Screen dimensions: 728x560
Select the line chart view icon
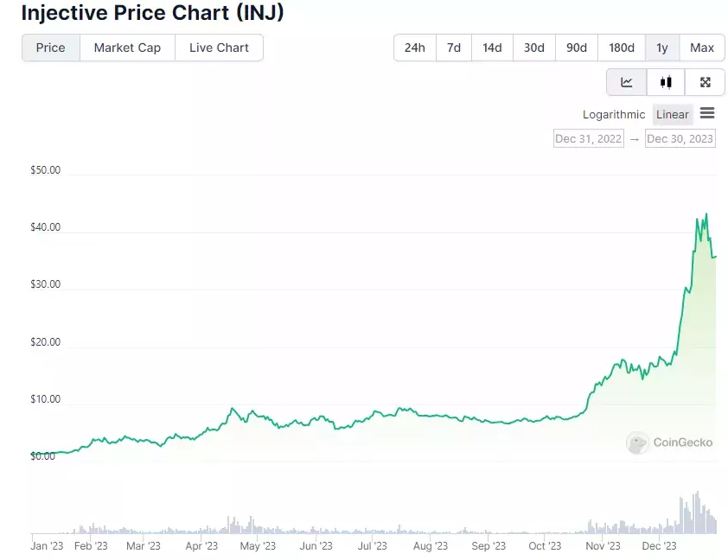pyautogui.click(x=626, y=82)
